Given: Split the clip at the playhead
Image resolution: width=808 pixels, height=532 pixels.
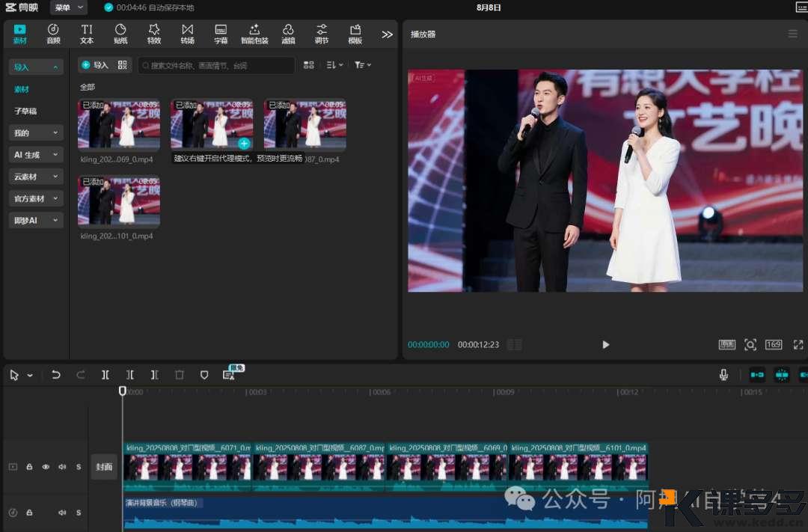Looking at the screenshot, I should 105,375.
